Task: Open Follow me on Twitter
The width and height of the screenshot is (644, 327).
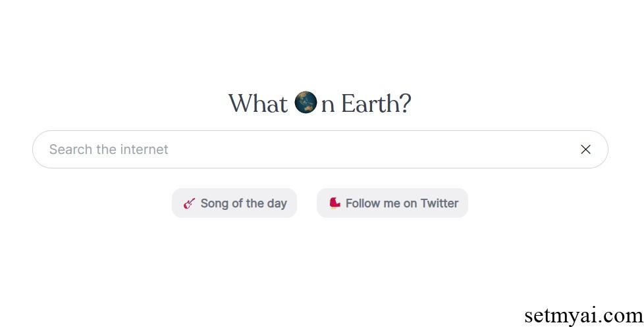Action: pos(392,203)
